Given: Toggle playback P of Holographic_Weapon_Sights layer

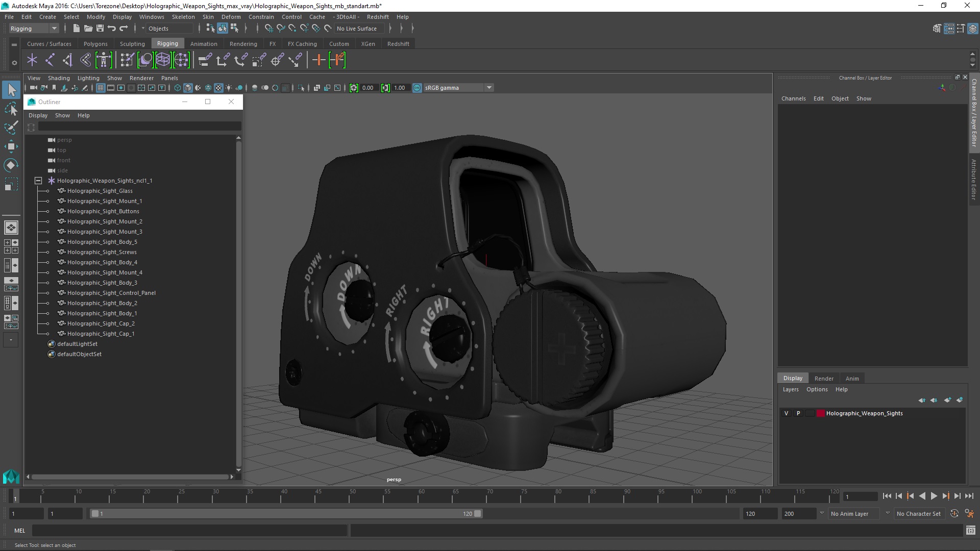Looking at the screenshot, I should point(798,413).
